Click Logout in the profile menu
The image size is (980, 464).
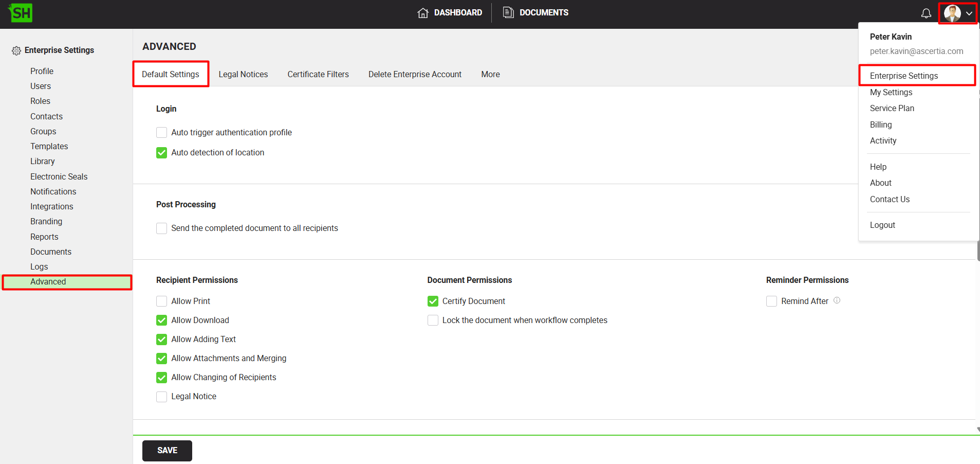[882, 225]
